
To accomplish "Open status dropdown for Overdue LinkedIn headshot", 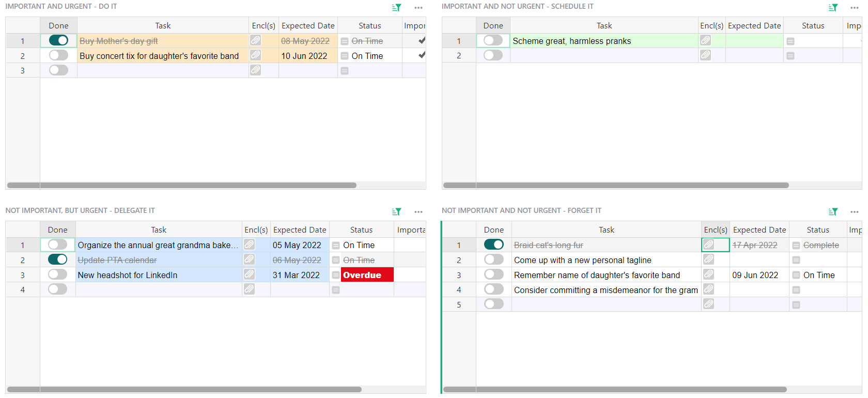I will click(336, 275).
